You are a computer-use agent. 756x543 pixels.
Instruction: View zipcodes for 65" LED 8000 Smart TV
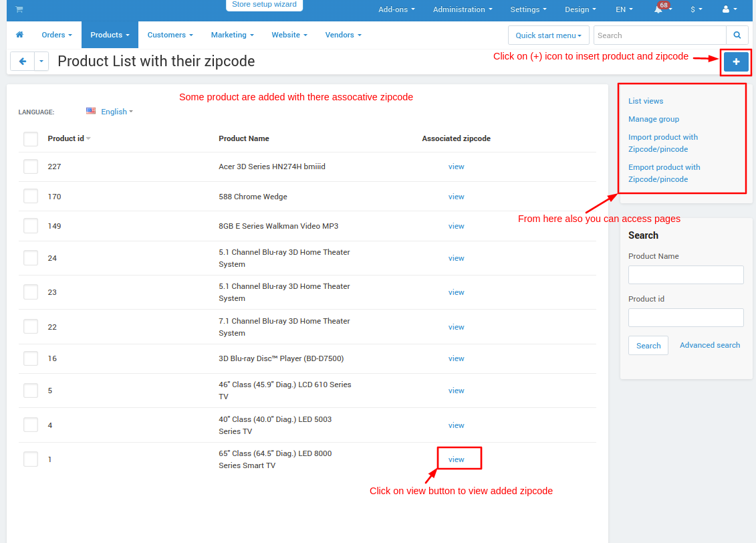tap(456, 459)
